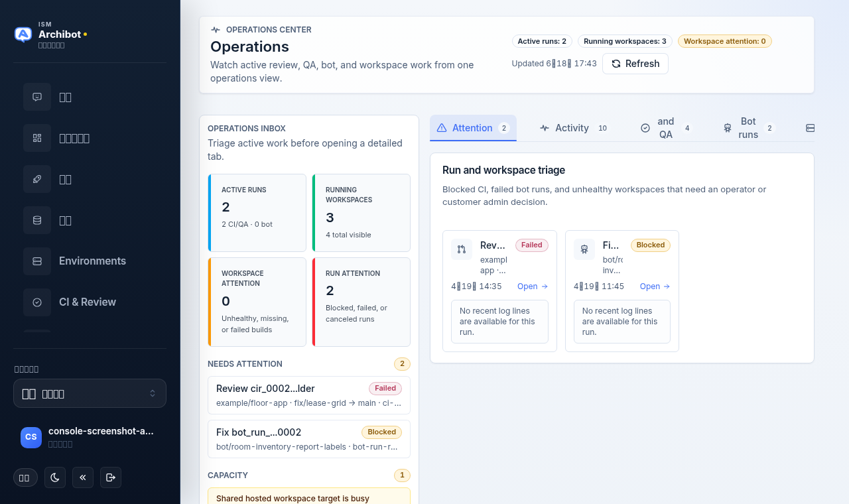Expand the workspace selector dropdown
This screenshot has width=849, height=504.
coord(90,393)
